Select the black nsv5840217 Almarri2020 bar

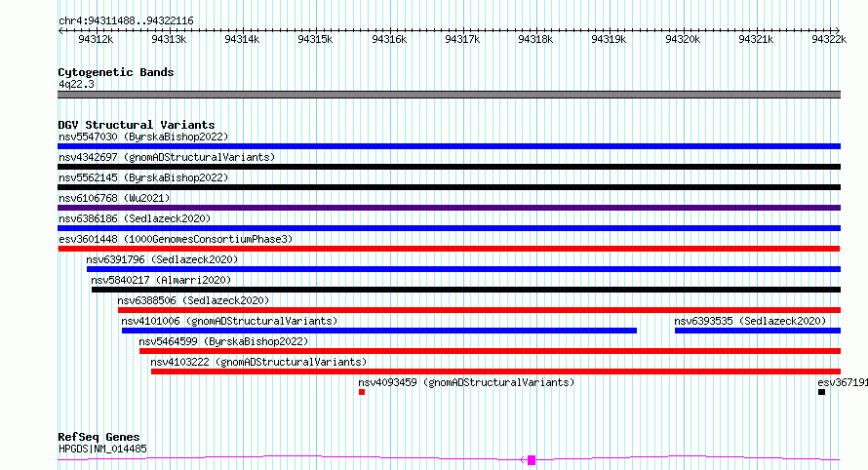pos(466,290)
